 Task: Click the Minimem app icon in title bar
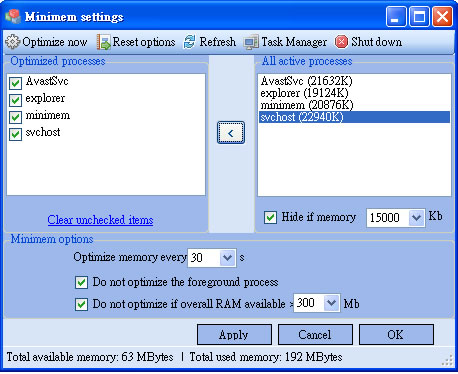tap(13, 16)
